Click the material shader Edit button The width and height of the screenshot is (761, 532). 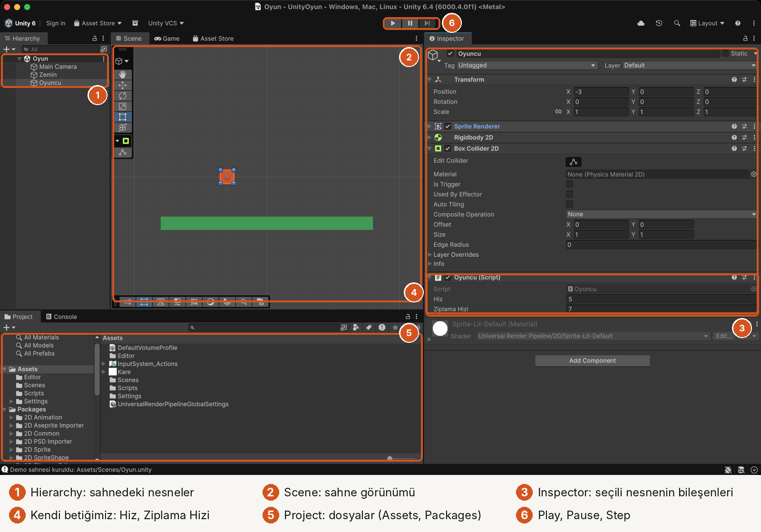point(724,336)
